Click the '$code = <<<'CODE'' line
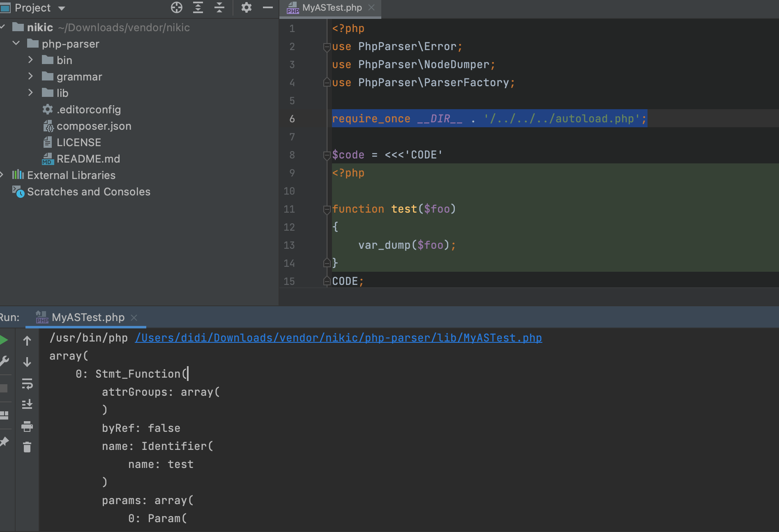The height and width of the screenshot is (532, 779). (x=387, y=155)
